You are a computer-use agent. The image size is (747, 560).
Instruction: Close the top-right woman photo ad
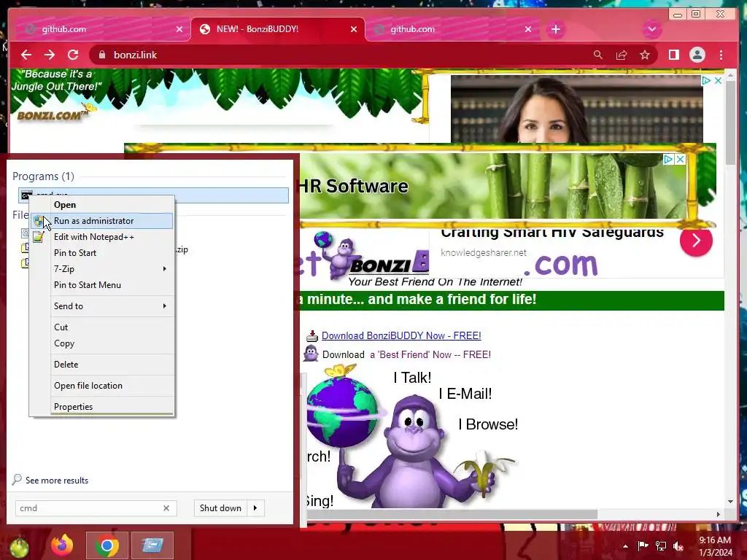pos(718,80)
